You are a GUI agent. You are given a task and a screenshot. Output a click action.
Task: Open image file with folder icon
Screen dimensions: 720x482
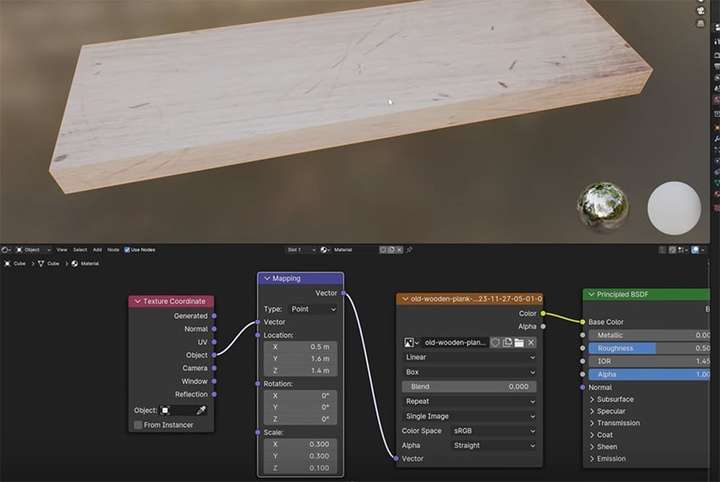click(519, 342)
